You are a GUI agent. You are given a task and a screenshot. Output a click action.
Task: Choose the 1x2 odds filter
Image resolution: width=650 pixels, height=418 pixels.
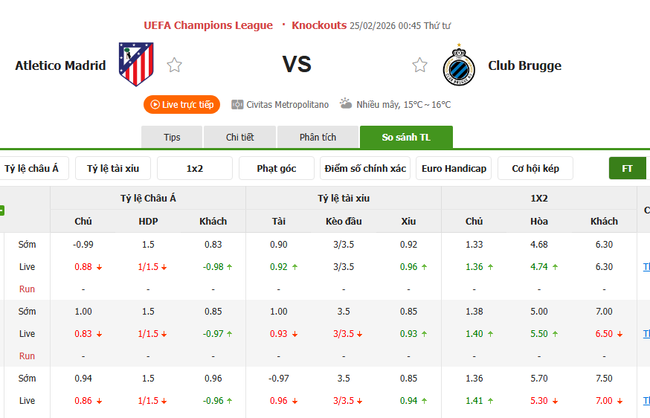click(195, 168)
